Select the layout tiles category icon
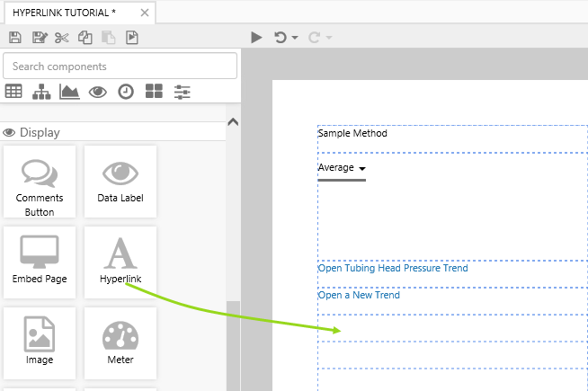Screen dimensions: 588x391 [154, 91]
